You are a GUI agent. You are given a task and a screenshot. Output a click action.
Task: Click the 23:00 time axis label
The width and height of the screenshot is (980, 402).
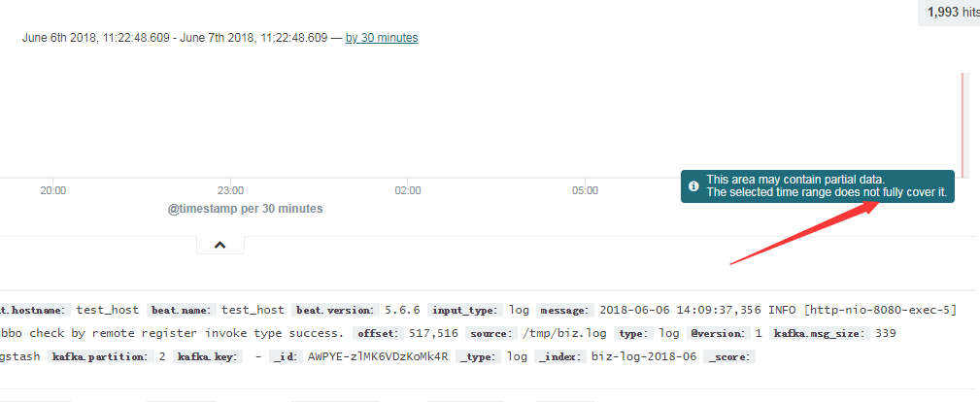(x=230, y=191)
